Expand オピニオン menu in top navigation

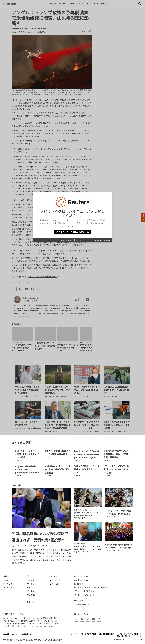coord(90,4)
